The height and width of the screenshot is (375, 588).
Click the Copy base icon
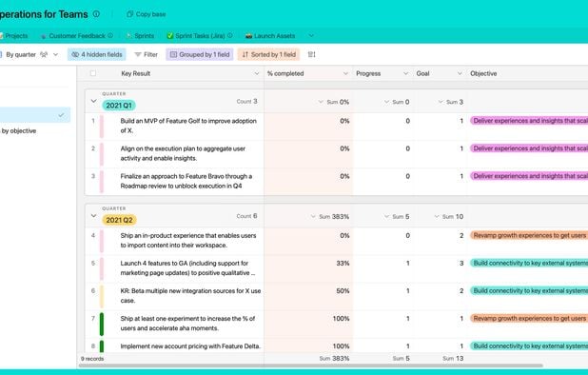click(129, 14)
